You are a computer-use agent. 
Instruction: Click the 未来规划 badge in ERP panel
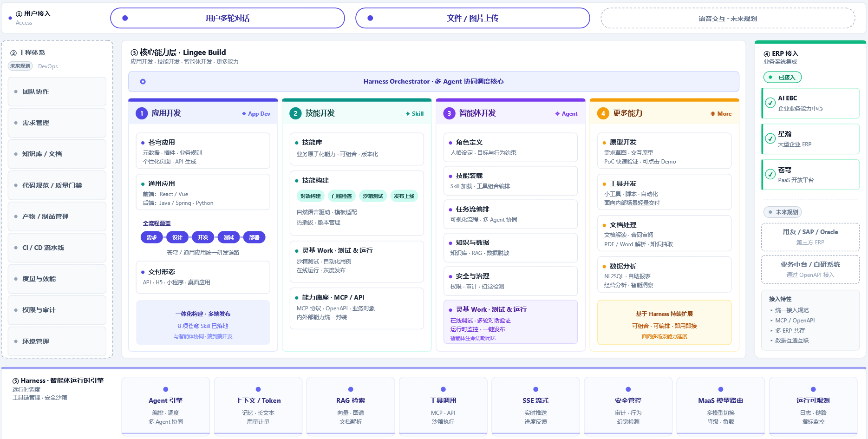pos(783,212)
